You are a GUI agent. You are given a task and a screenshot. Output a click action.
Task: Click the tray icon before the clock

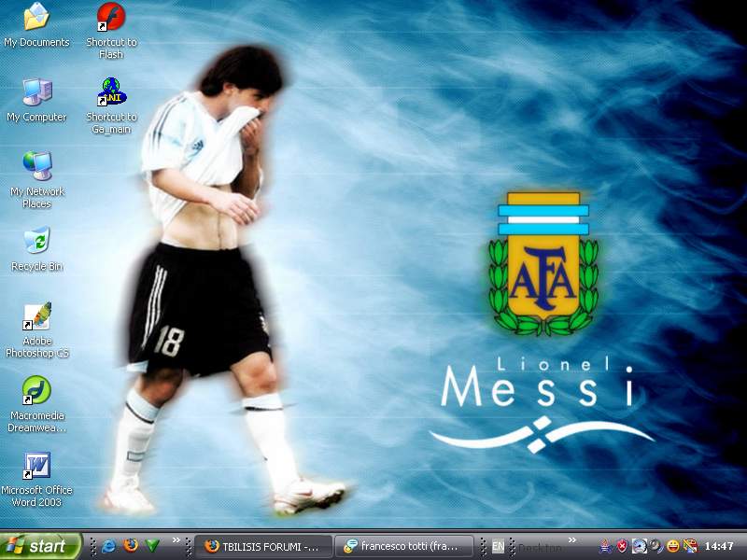pos(690,546)
